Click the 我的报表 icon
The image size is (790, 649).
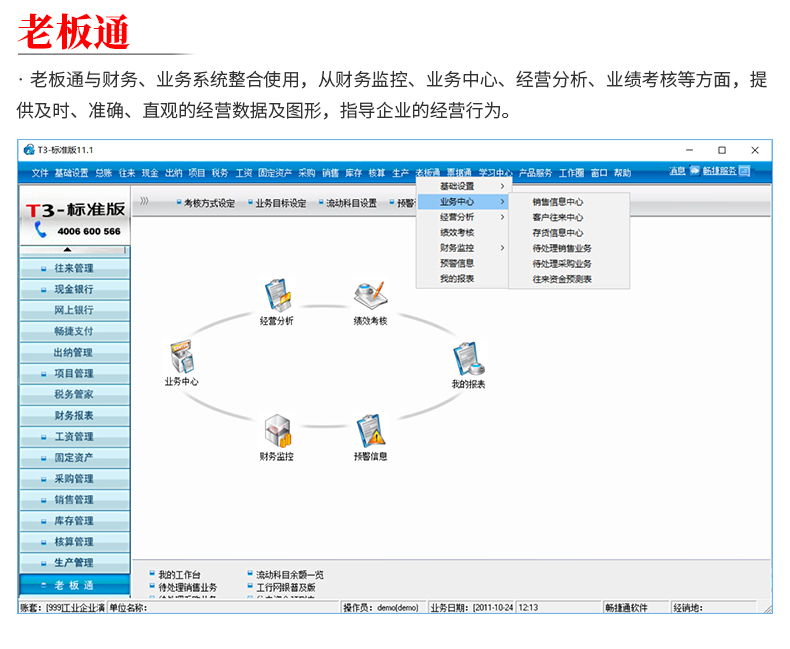(x=467, y=359)
